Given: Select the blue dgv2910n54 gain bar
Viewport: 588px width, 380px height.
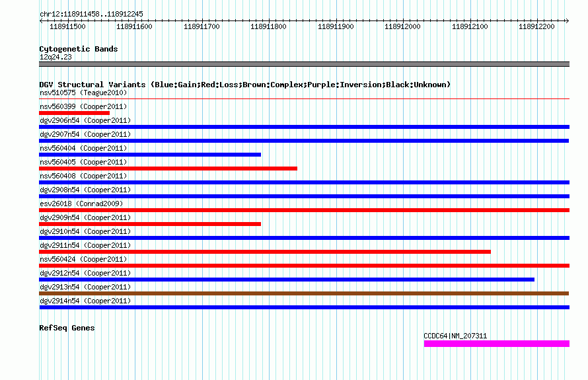Looking at the screenshot, I should pyautogui.click(x=304, y=238).
